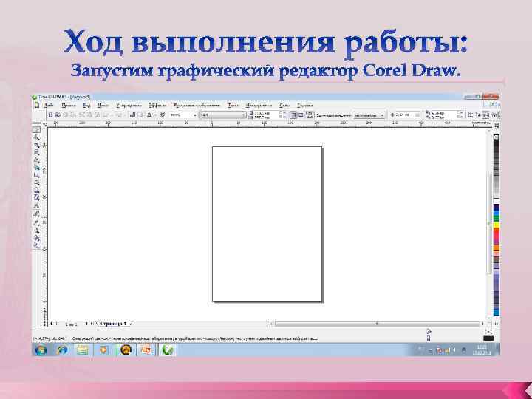This screenshot has height=399, width=532.
Task: Open the Текст menu
Action: 233,105
